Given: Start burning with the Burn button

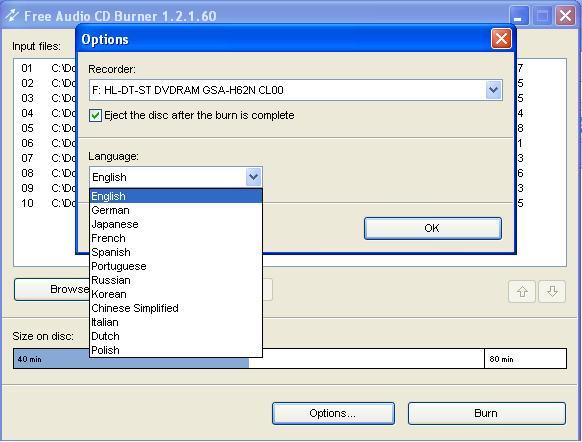Looking at the screenshot, I should point(487,413).
